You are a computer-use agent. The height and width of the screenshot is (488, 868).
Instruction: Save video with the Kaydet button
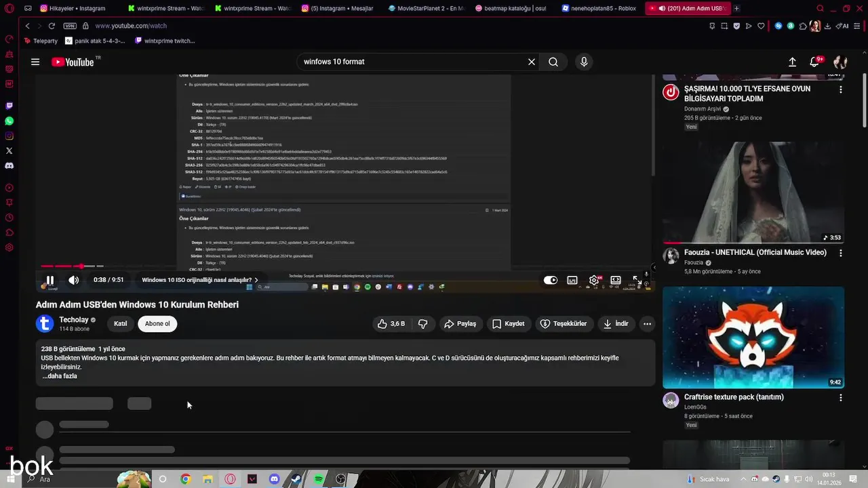509,324
